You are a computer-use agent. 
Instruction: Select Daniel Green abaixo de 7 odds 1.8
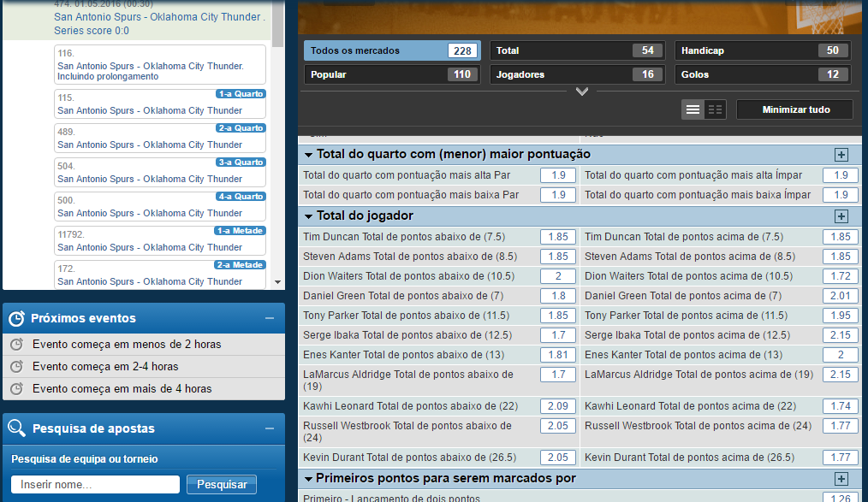click(x=558, y=296)
